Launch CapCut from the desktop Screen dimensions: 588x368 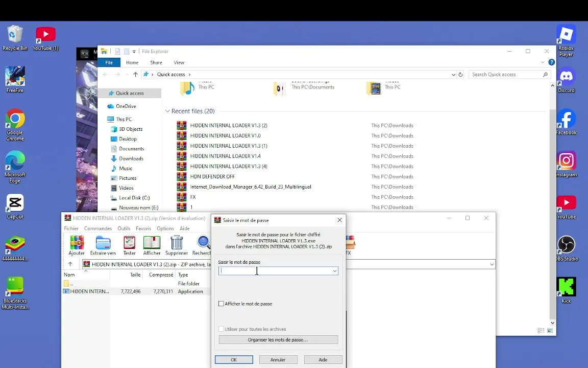15,206
